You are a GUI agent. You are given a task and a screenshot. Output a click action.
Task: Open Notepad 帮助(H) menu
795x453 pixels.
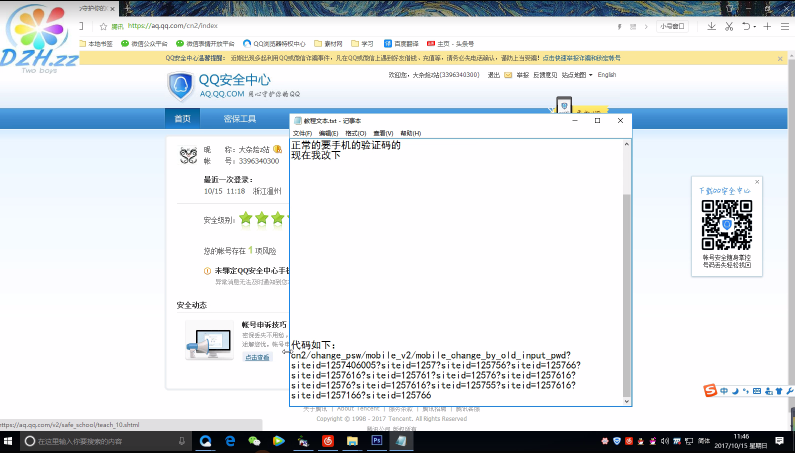click(410, 133)
